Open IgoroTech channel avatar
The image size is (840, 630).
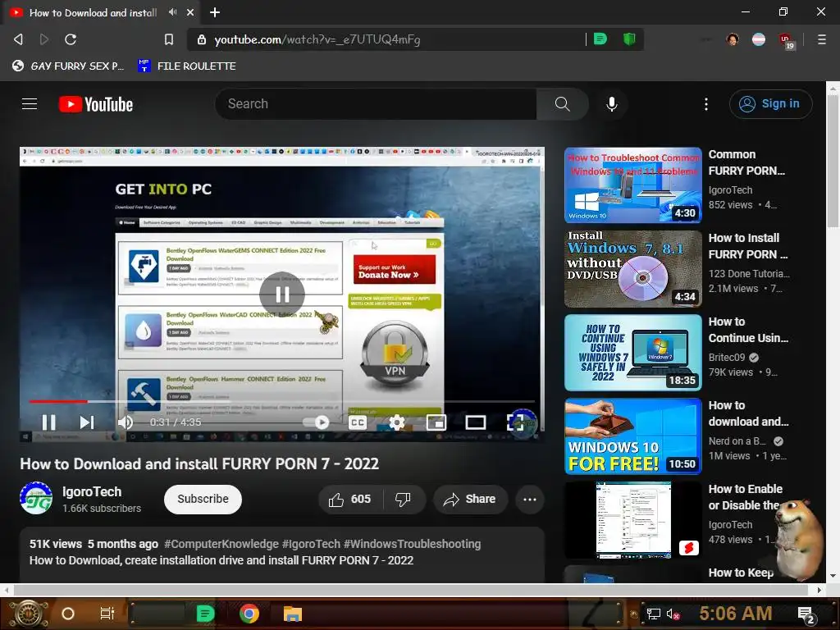pyautogui.click(x=36, y=498)
